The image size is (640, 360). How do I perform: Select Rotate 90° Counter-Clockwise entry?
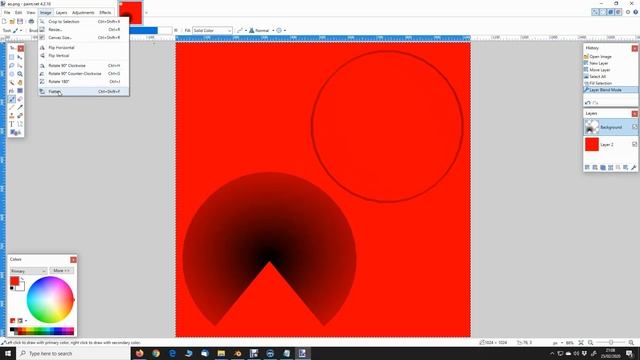tap(84, 73)
